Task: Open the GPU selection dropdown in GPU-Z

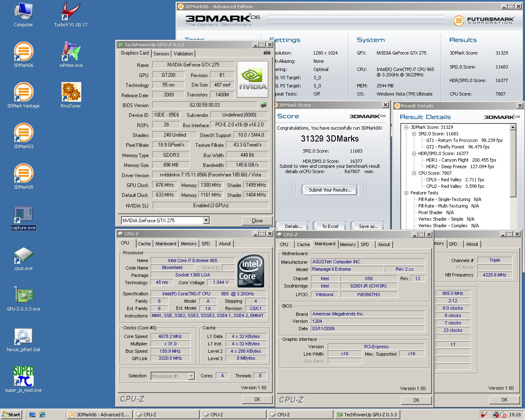Action: tap(206, 221)
